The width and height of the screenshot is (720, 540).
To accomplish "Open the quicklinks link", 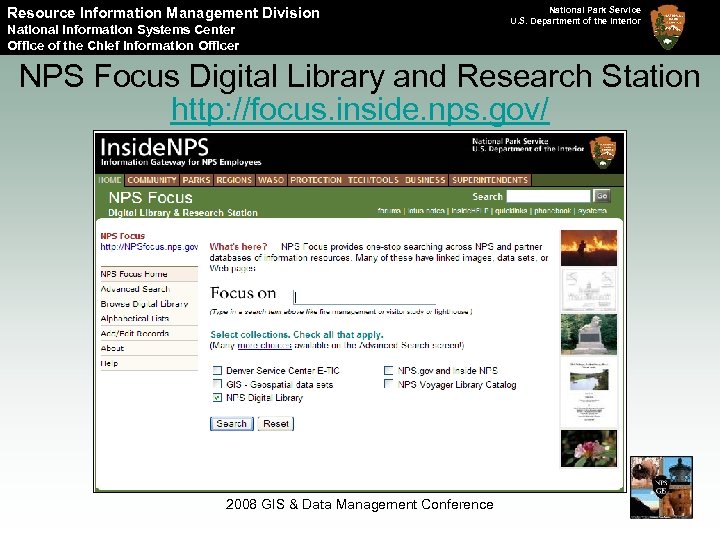I will click(511, 211).
